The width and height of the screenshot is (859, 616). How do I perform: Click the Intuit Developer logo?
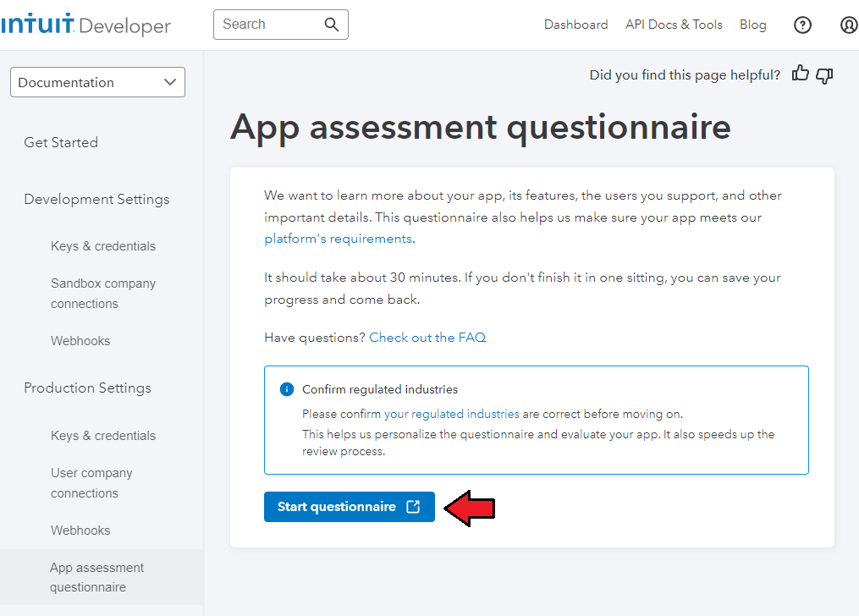[85, 25]
